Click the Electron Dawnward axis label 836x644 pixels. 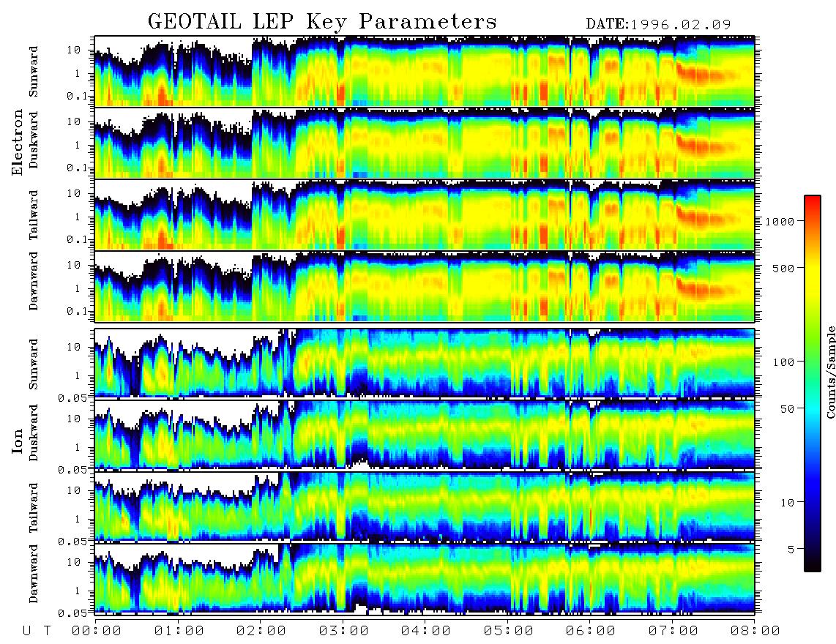tap(34, 281)
